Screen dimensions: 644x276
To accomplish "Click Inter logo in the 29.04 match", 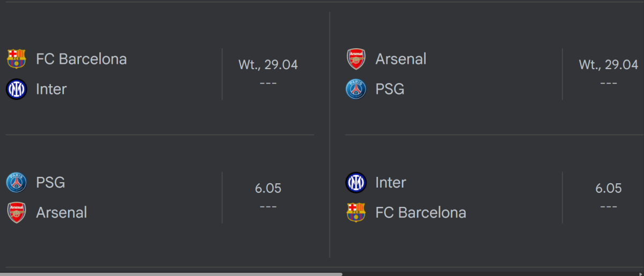I will (16, 89).
